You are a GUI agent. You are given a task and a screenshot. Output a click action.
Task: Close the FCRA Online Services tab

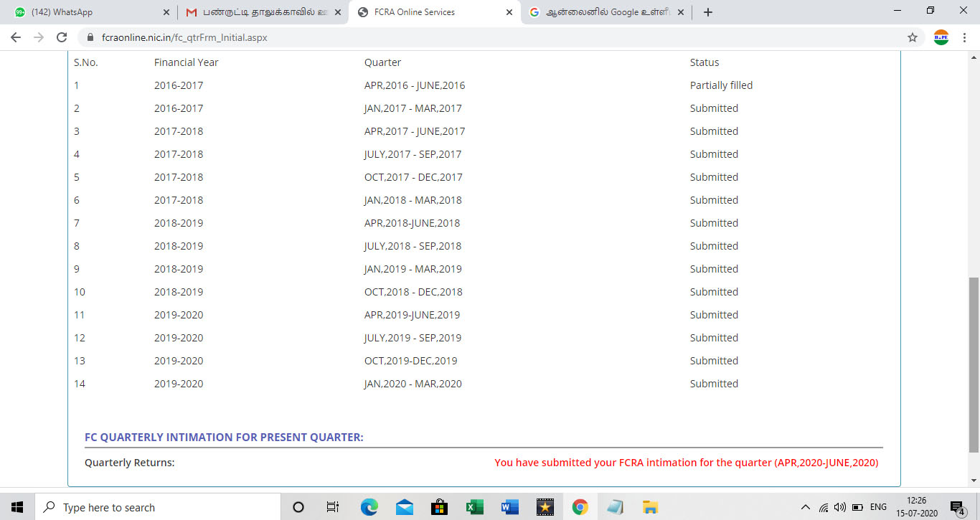coord(509,12)
